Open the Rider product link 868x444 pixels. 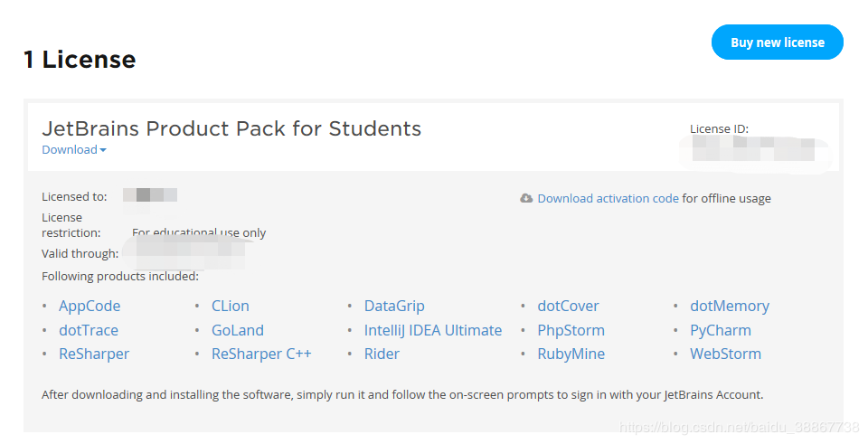[x=382, y=354]
